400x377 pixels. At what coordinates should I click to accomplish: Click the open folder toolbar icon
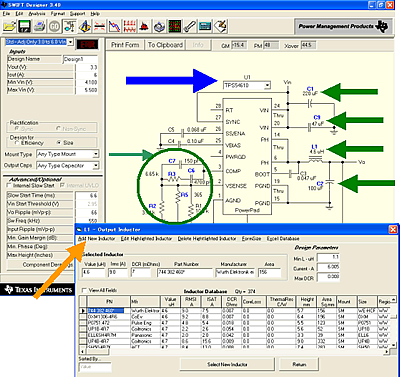[9, 26]
